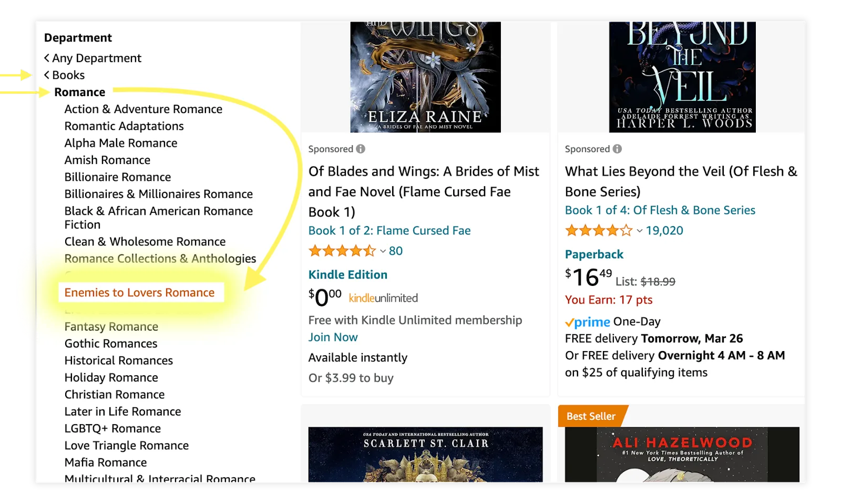Image resolution: width=841 pixels, height=504 pixels.
Task: Select the Romance category heading
Action: [80, 92]
